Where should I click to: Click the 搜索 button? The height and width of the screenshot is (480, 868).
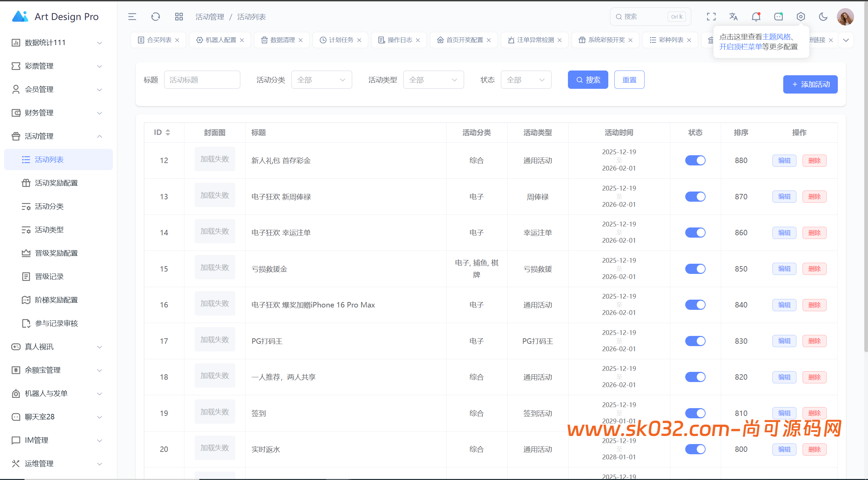pos(588,80)
